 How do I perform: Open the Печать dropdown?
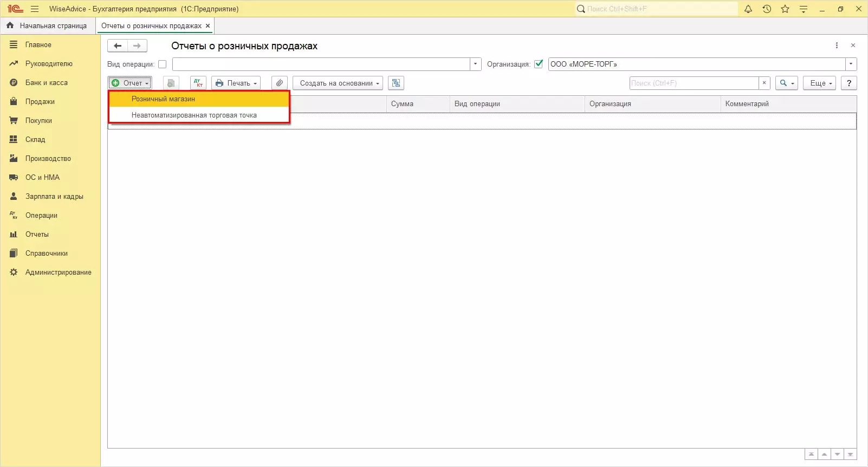(236, 83)
